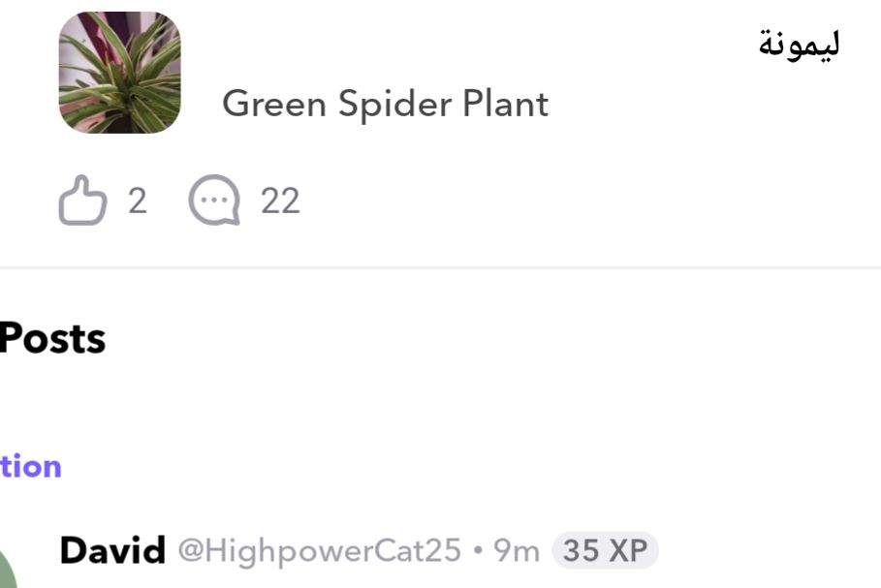Like the plant with the thumbs-up icon

tap(82, 201)
